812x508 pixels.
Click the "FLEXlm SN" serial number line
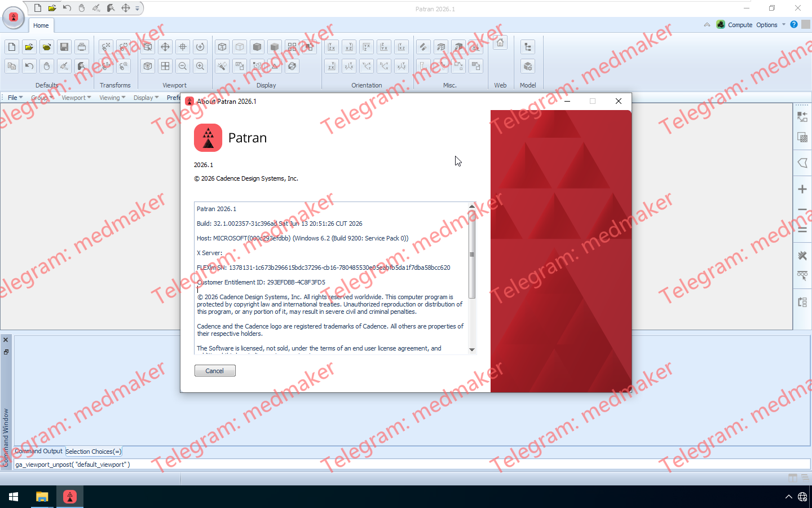[x=324, y=268]
